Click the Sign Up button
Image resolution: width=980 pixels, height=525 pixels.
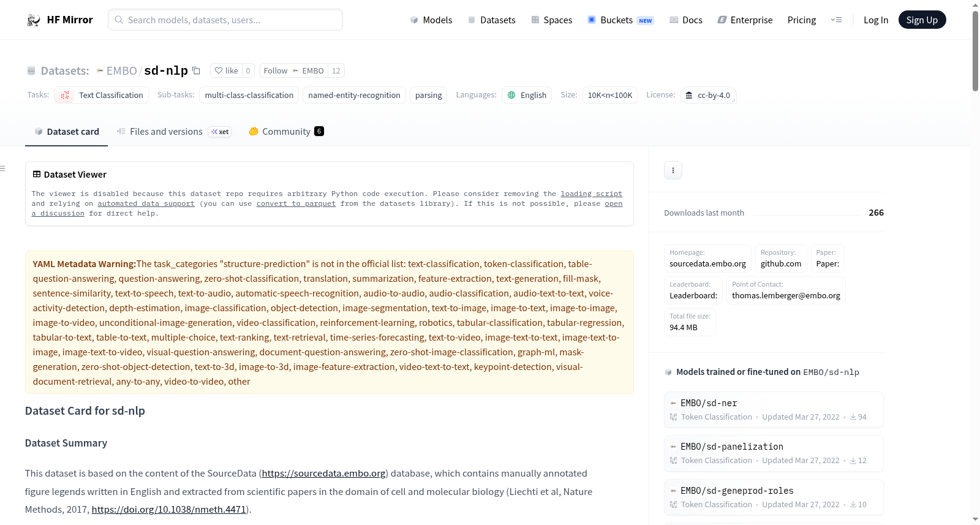pos(922,20)
